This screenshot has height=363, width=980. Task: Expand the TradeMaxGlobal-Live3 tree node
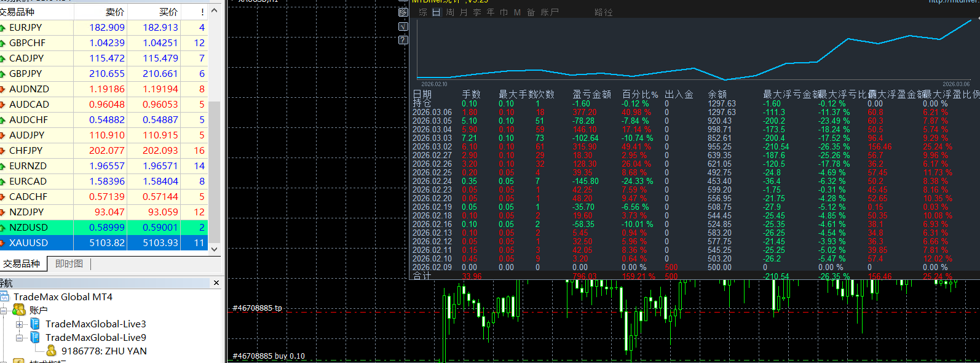20,324
